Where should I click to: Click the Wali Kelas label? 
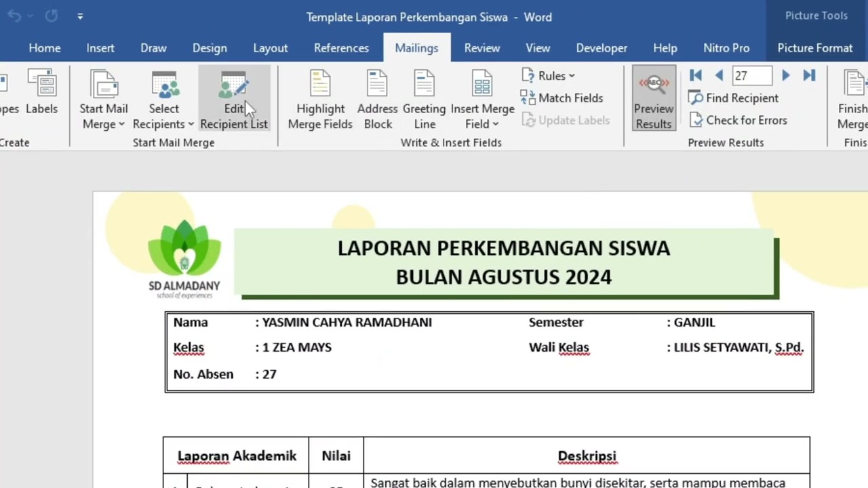559,348
